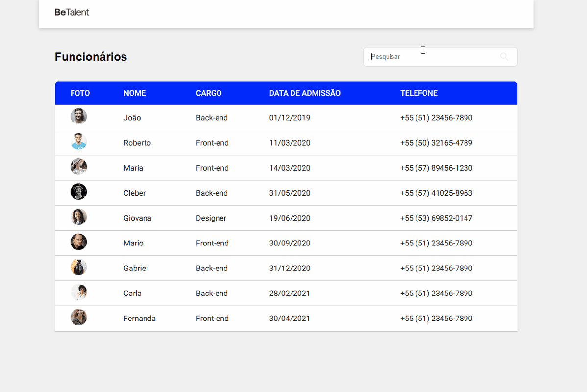Click admission date 30/04/2021

(x=290, y=318)
